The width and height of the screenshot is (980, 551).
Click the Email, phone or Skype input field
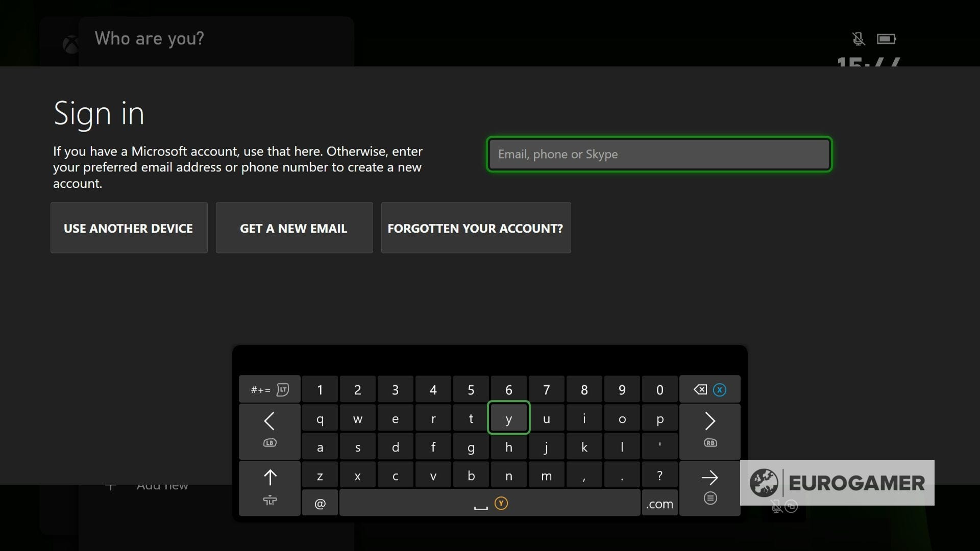click(x=658, y=154)
